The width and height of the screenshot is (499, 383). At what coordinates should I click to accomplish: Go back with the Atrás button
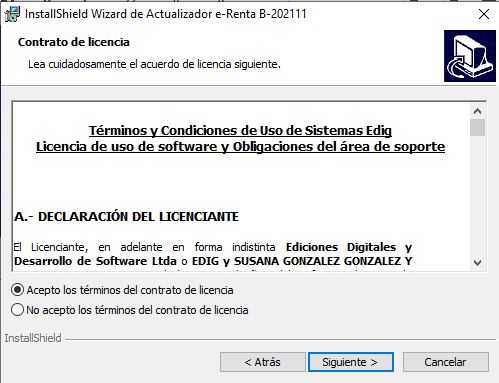(x=263, y=362)
